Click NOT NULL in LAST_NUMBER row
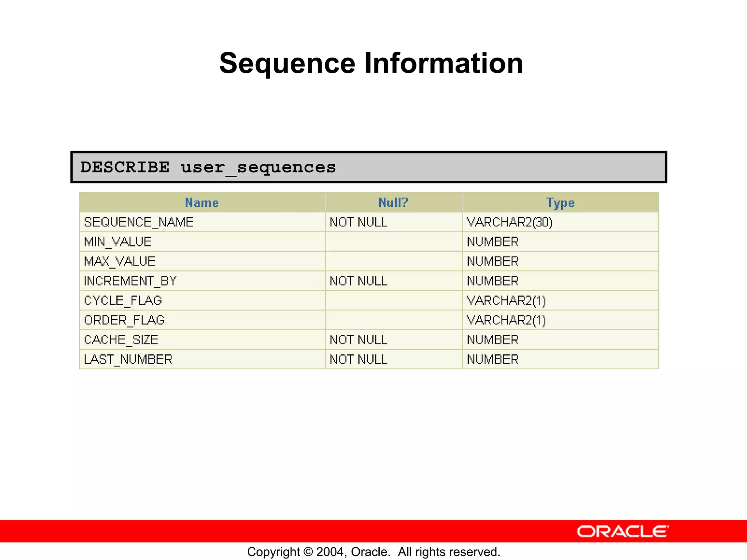 coord(359,359)
